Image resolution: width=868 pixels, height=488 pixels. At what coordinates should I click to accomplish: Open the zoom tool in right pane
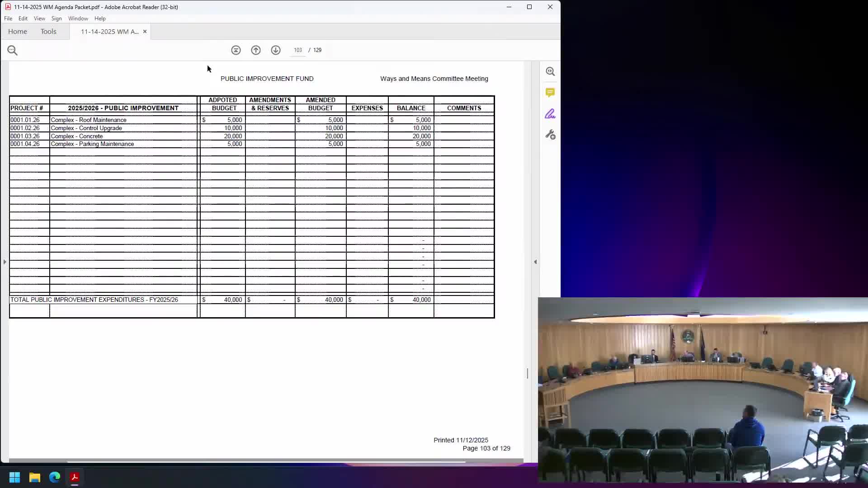point(550,71)
